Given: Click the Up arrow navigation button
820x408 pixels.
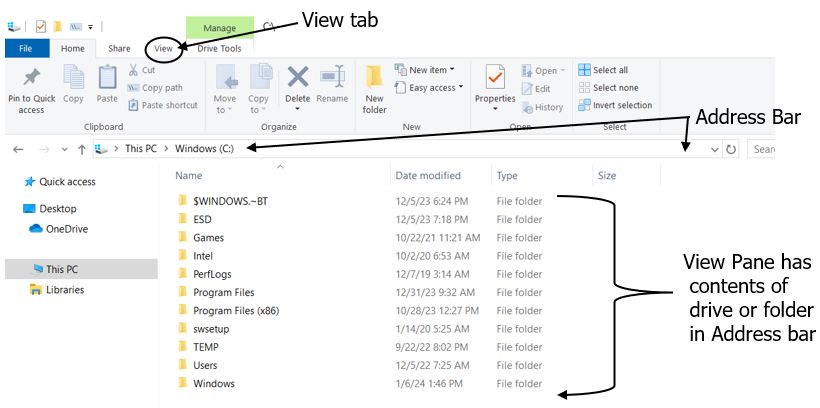Looking at the screenshot, I should click(x=81, y=149).
